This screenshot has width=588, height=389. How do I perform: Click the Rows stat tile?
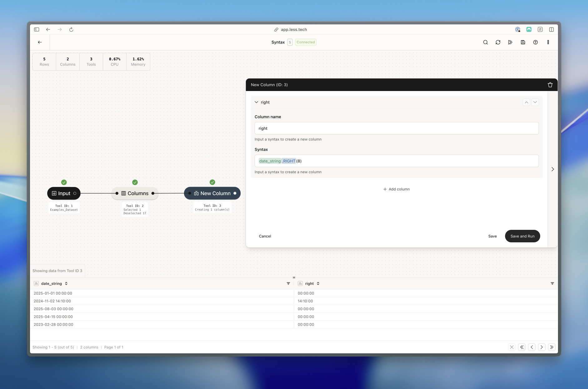pyautogui.click(x=44, y=62)
